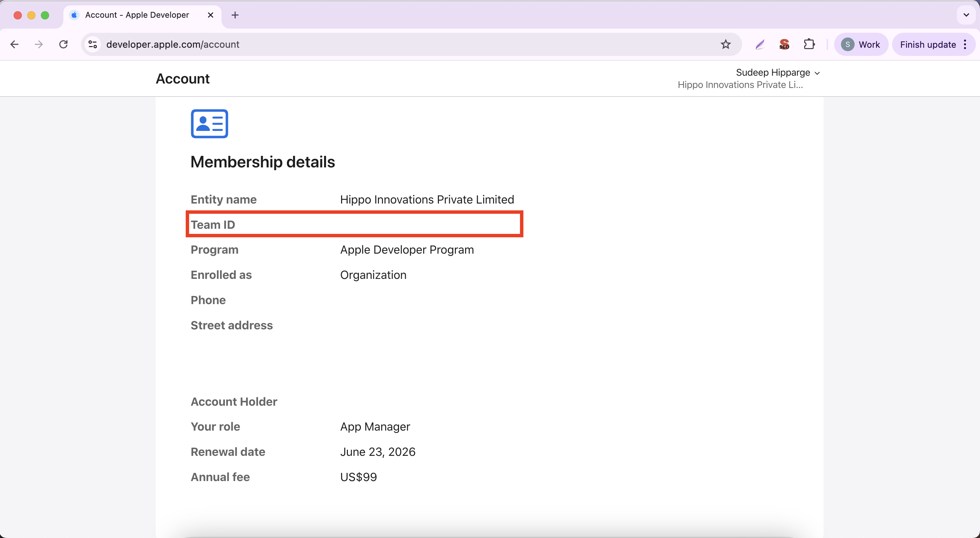Viewport: 980px width, 538px height.
Task: Reload the Apple Developer page
Action: [x=63, y=45]
